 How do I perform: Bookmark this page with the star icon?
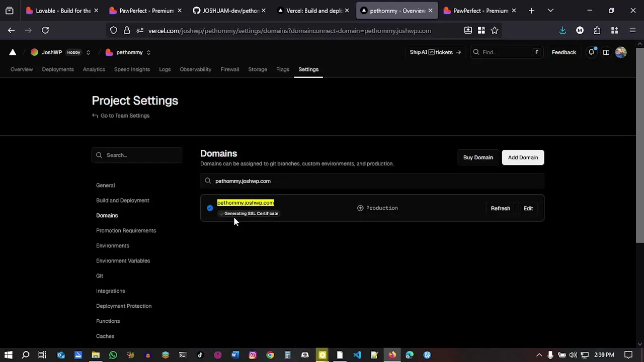coord(495,31)
